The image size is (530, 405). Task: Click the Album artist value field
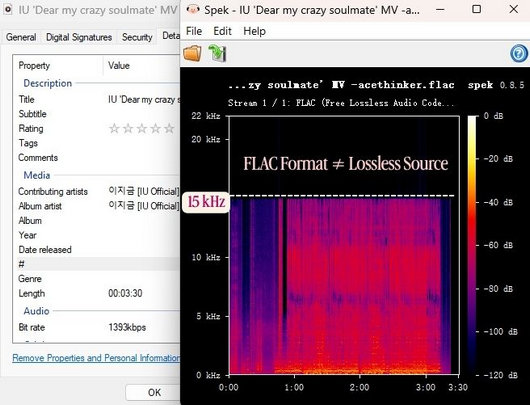pos(144,206)
